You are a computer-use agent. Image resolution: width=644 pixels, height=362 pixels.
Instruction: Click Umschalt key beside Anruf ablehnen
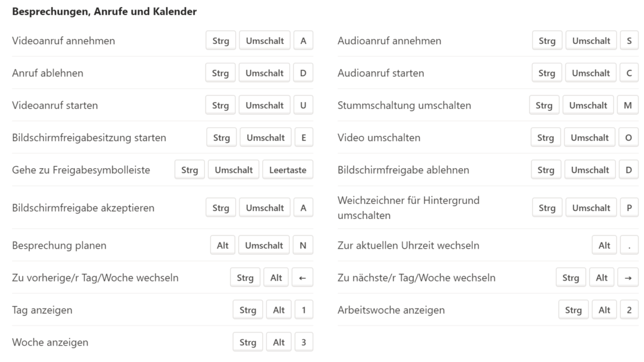265,73
